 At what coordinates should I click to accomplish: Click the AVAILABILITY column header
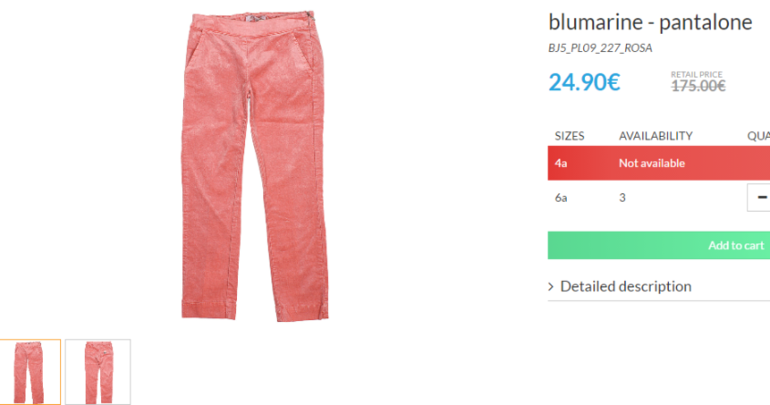point(656,136)
